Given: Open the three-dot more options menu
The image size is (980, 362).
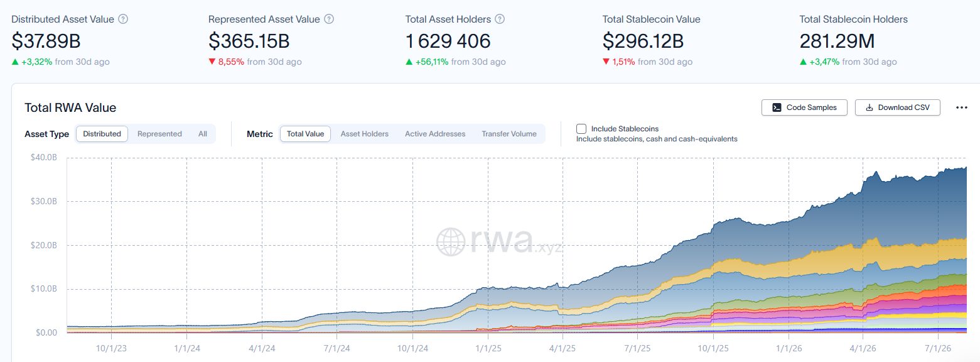Looking at the screenshot, I should coord(961,107).
